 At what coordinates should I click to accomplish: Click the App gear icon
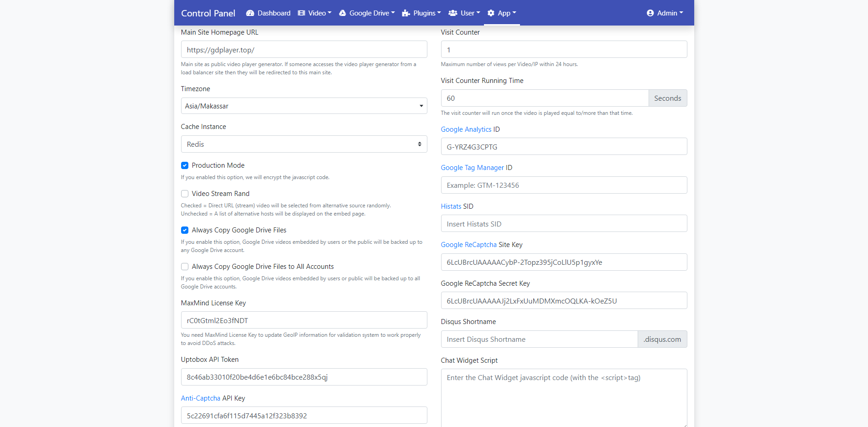pos(491,13)
